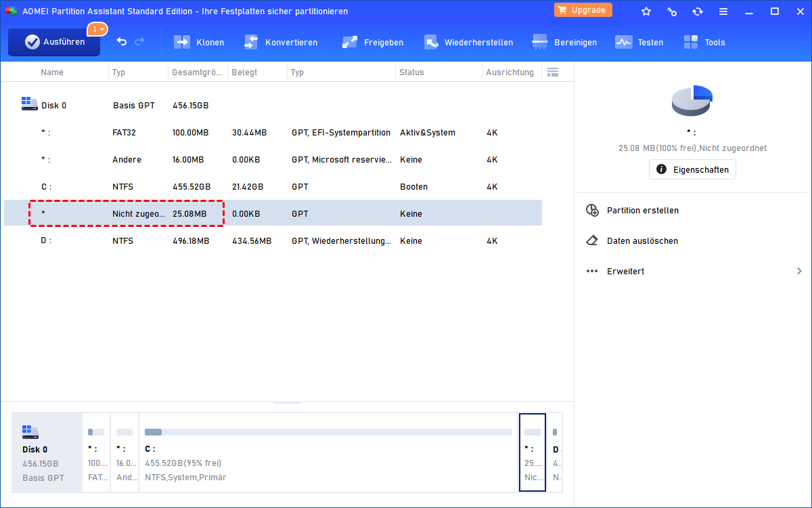Sort by the Gesamtgröße column header
Screen dimensions: 812x508
[197, 72]
